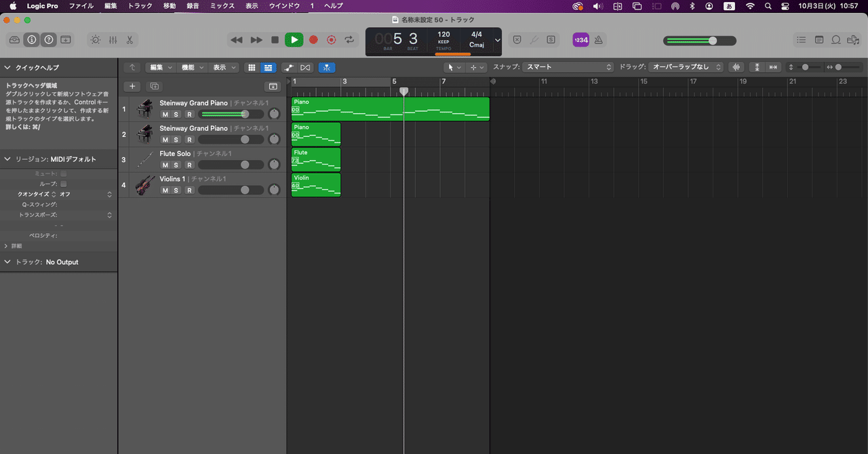Open the ファイル menu
This screenshot has height=454, width=868.
pyautogui.click(x=81, y=5)
